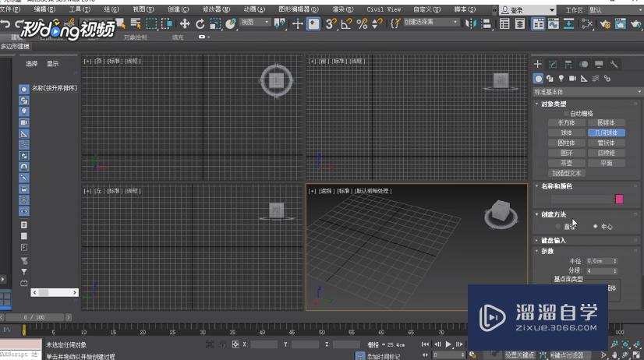Viewport: 644px width, 360px height.
Task: Collapse the 对象类型 rollout
Action: click(554, 104)
